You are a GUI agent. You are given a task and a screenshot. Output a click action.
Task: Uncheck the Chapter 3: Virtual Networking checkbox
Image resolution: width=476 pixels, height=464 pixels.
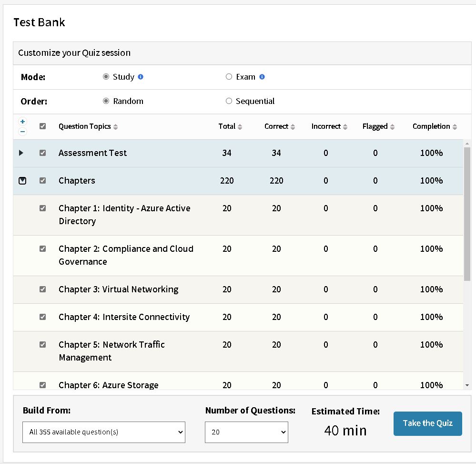[43, 289]
